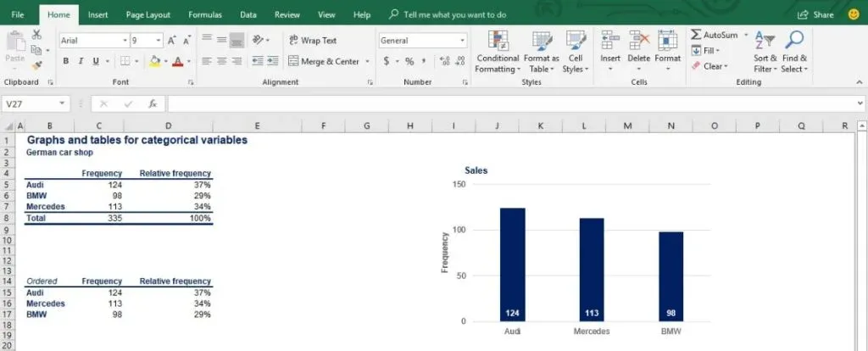Click the Increase Font Size icon

172,40
